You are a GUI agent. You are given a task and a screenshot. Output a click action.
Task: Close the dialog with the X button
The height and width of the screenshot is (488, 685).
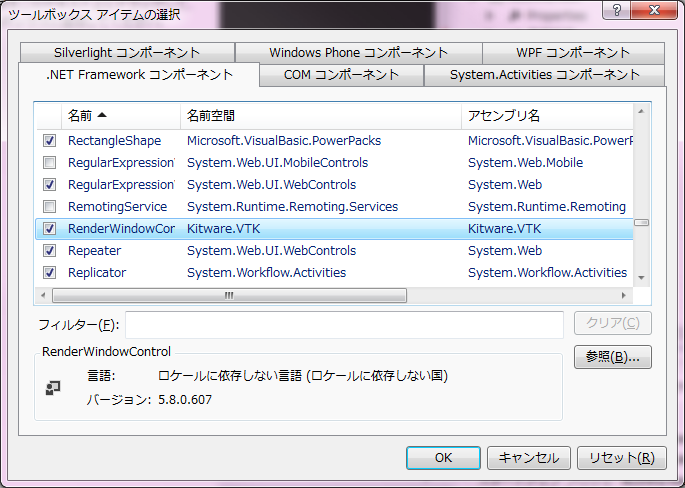(654, 10)
